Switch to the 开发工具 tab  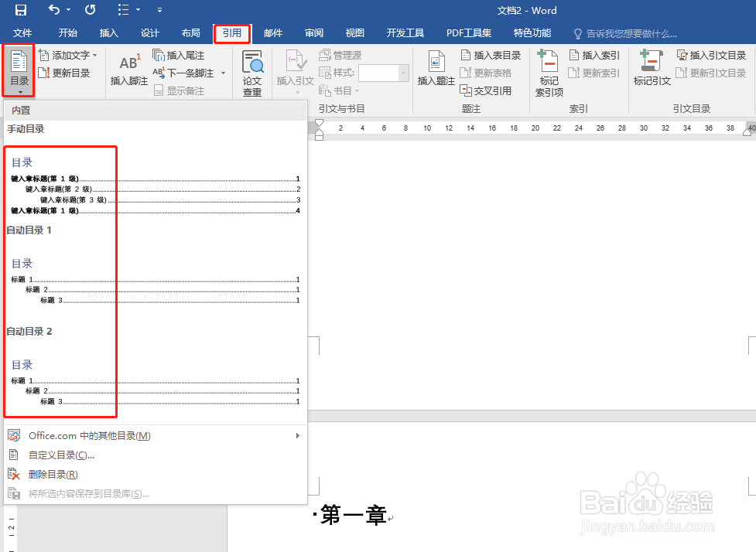pos(405,33)
